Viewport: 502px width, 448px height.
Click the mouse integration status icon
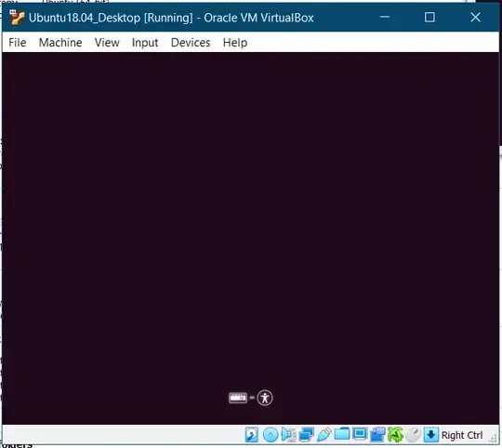point(414,435)
